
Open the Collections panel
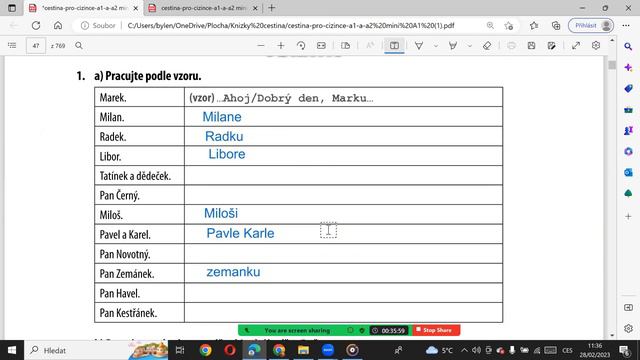[556, 25]
